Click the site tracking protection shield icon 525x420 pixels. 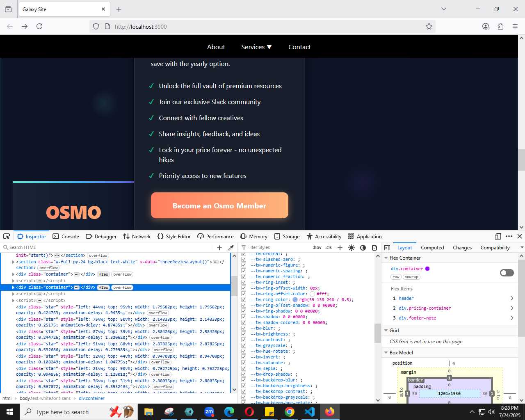coord(96,26)
